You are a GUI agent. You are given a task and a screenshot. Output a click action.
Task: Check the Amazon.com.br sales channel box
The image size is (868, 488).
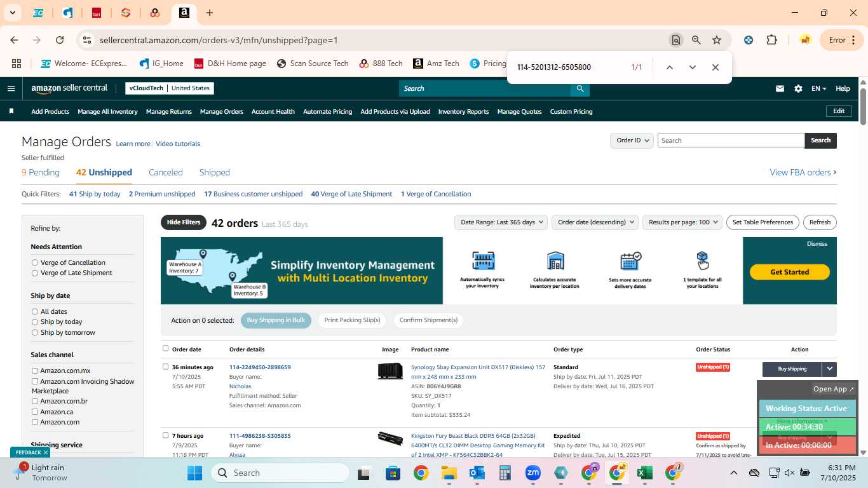click(35, 402)
